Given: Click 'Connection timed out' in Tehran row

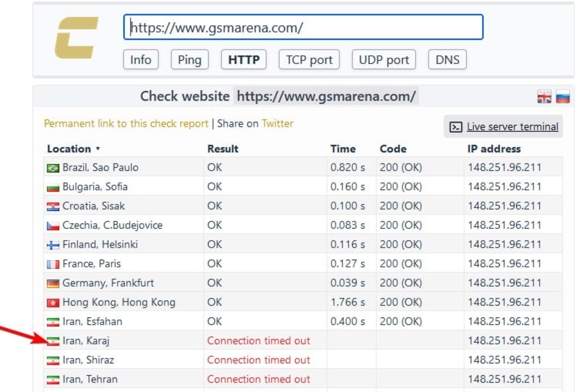Looking at the screenshot, I should point(259,379).
